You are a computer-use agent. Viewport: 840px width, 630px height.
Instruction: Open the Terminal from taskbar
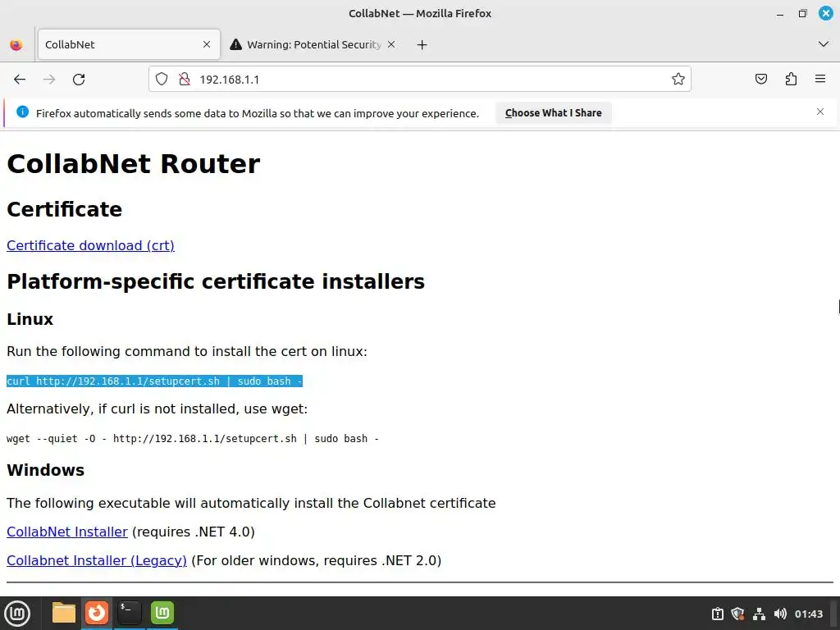(130, 613)
